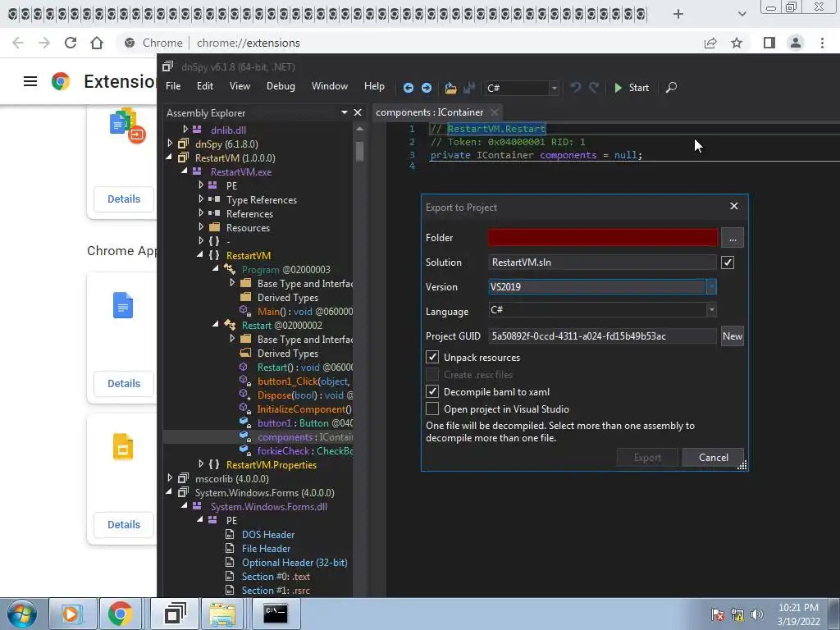840x630 pixels.
Task: Click Project GUID text field
Action: (603, 336)
